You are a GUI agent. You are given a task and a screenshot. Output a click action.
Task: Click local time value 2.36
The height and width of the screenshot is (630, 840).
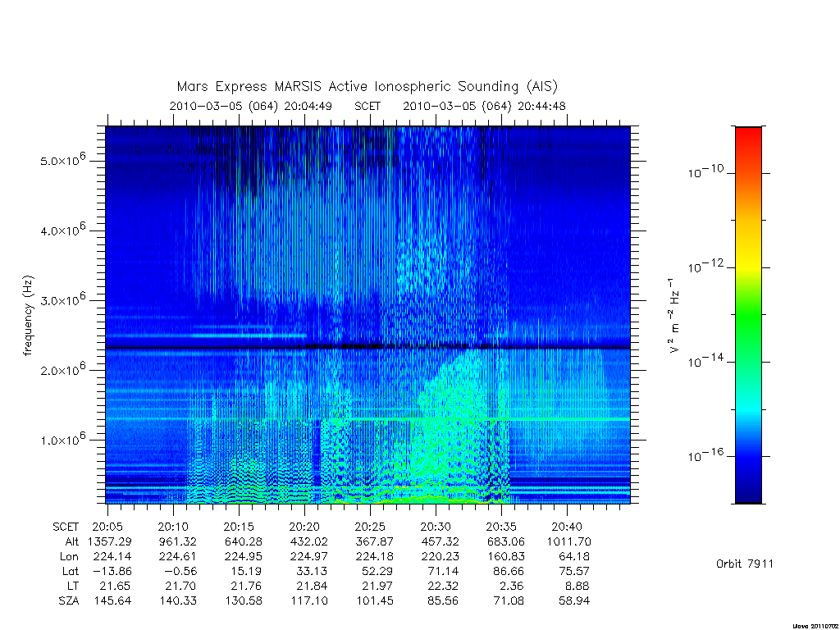[x=512, y=586]
